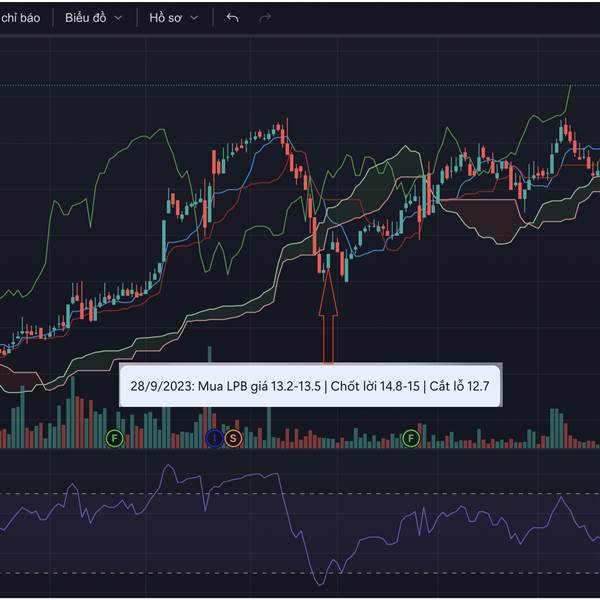Screen dimensions: 600x600
Task: Click the right green F event marker
Action: [411, 439]
